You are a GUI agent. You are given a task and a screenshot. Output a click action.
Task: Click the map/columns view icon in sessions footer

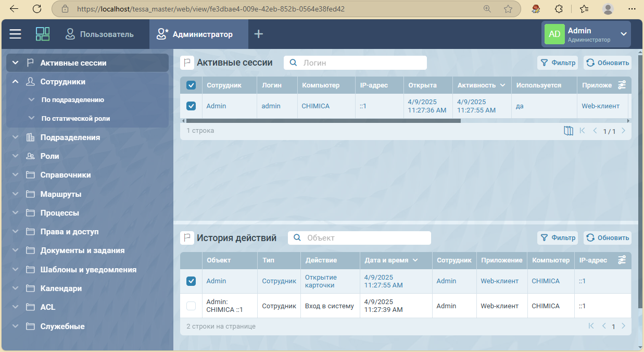pyautogui.click(x=569, y=131)
